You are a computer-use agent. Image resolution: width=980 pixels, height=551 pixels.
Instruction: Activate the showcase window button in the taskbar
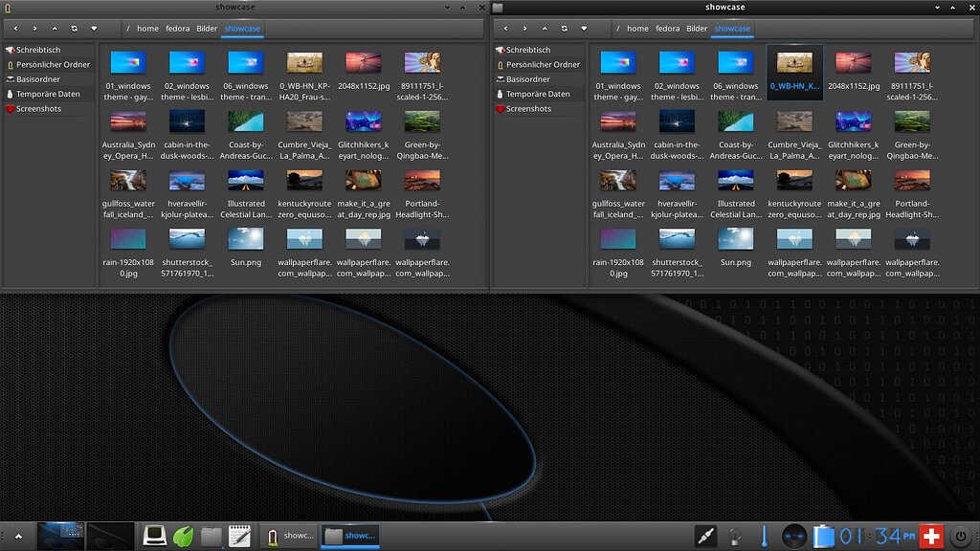(350, 536)
